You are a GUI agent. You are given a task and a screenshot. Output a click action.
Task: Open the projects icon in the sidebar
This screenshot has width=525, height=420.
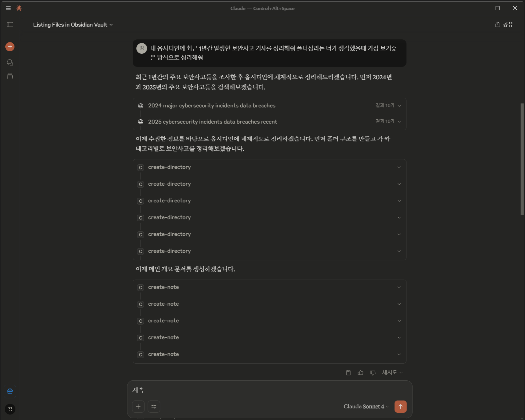pos(10,76)
